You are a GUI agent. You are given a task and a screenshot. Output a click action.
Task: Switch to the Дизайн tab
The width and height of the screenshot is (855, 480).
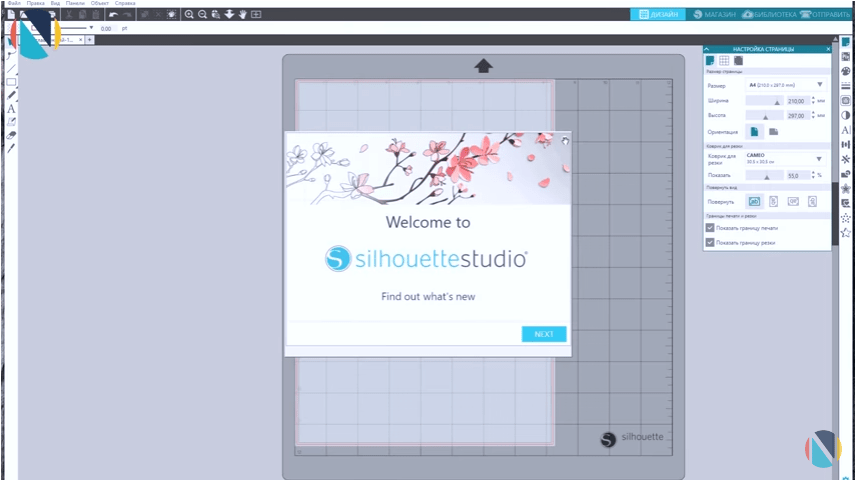658,14
